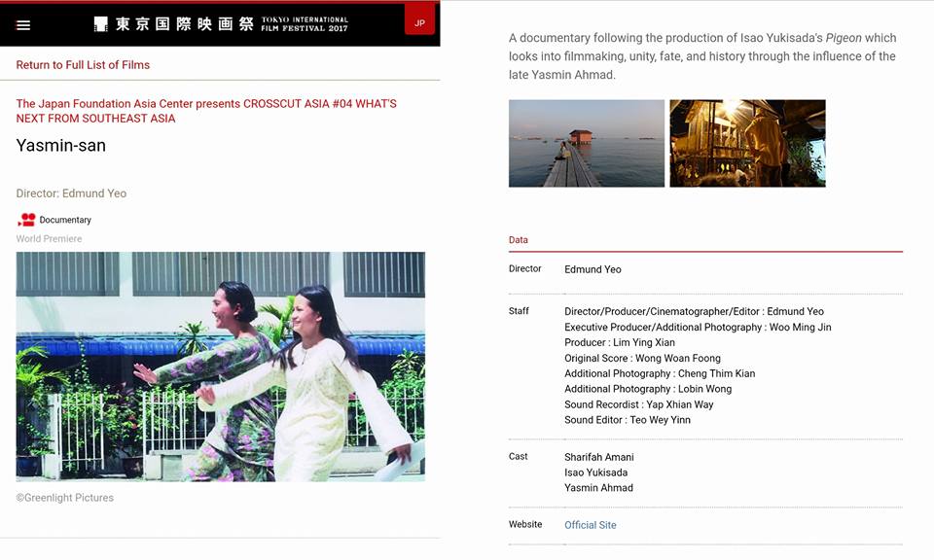Click Edmund Yeo in the Director data row
The image size is (934, 560).
(593, 269)
